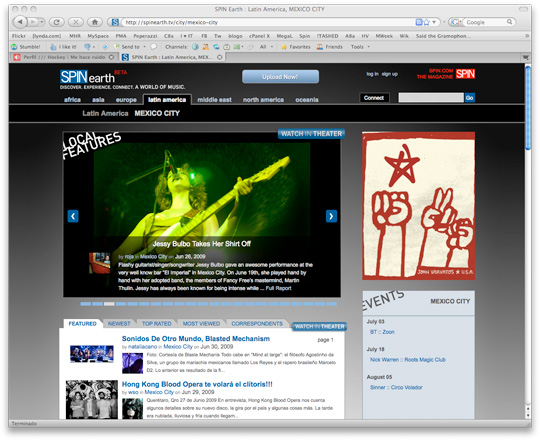Click the StumbleUpon Stumble! button
The width and height of the screenshot is (540, 440).
coord(26,47)
